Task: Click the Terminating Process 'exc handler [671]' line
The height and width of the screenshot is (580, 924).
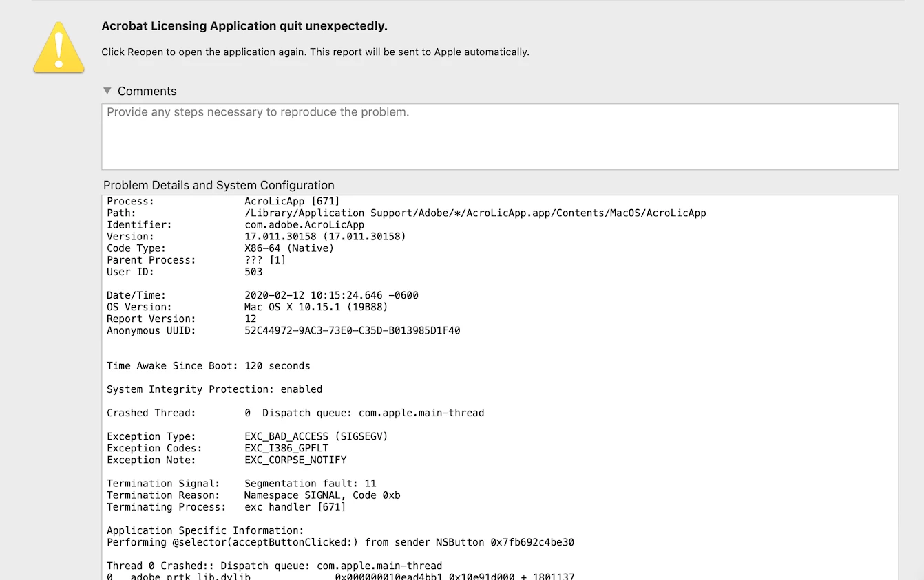Action: tap(227, 507)
